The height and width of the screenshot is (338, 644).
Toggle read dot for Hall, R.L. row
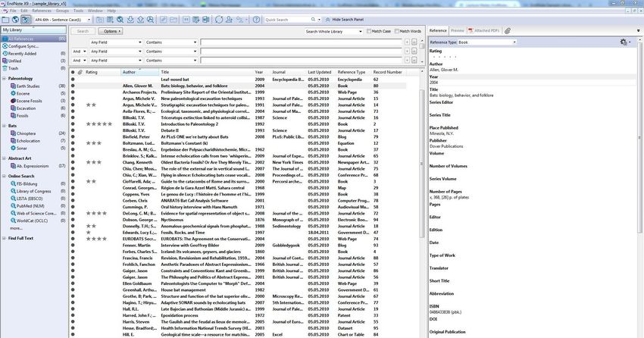point(73,309)
